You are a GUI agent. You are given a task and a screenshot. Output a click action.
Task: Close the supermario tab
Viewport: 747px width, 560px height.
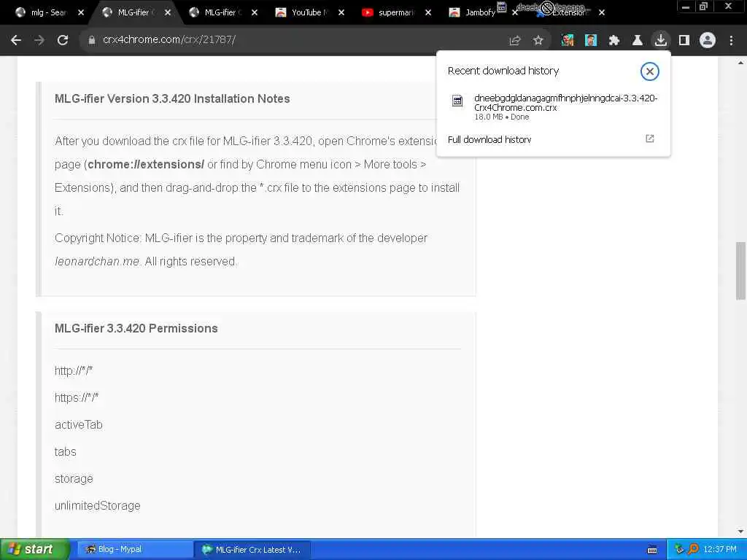coord(427,12)
